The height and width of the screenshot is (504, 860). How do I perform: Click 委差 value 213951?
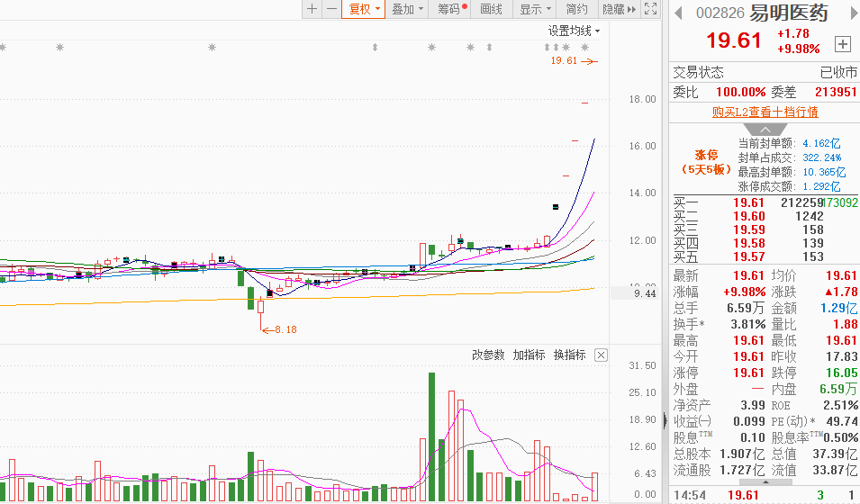(x=836, y=92)
